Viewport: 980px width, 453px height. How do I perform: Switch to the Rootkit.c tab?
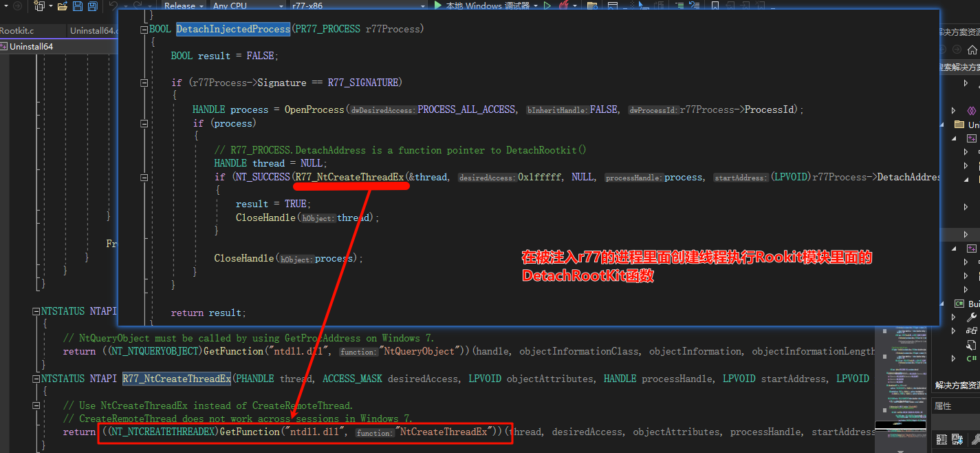17,30
